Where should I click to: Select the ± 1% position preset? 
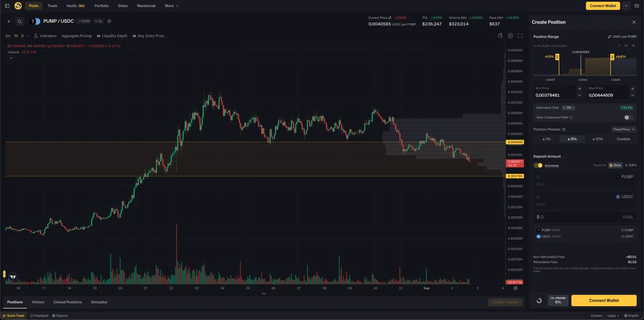(x=546, y=139)
